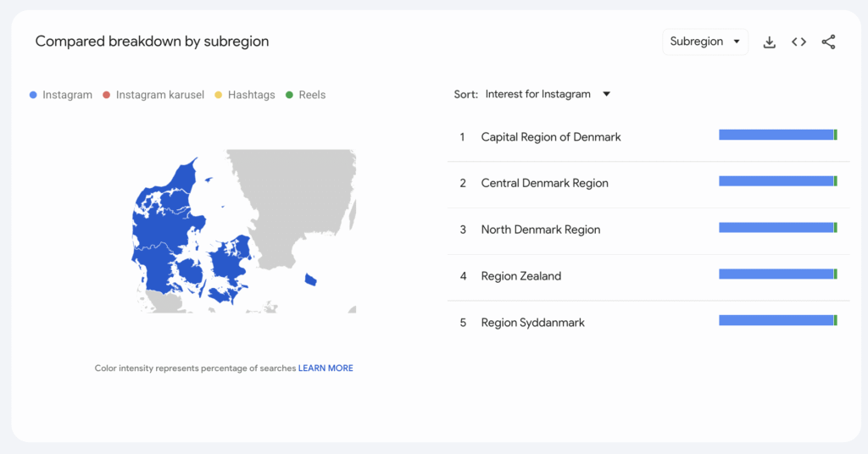The width and height of the screenshot is (868, 454).
Task: Open the Subregion dropdown
Action: pos(705,42)
